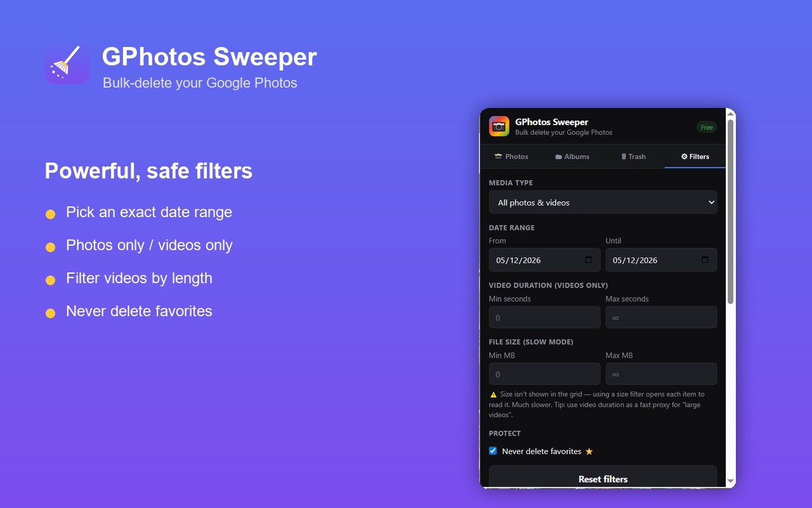Click "Filter videos by length" bullet text
This screenshot has width=812, height=508.
139,278
